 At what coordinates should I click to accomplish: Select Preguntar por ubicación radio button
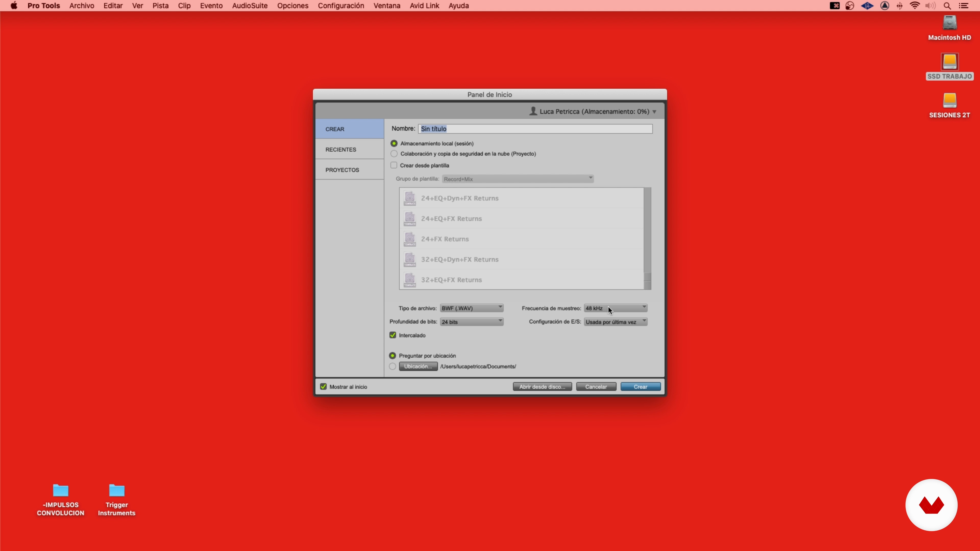pyautogui.click(x=392, y=356)
